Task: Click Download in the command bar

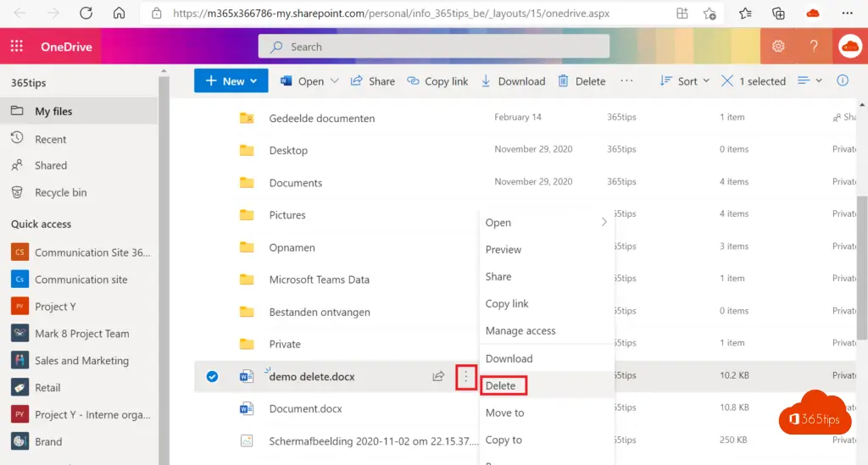Action: pos(513,80)
